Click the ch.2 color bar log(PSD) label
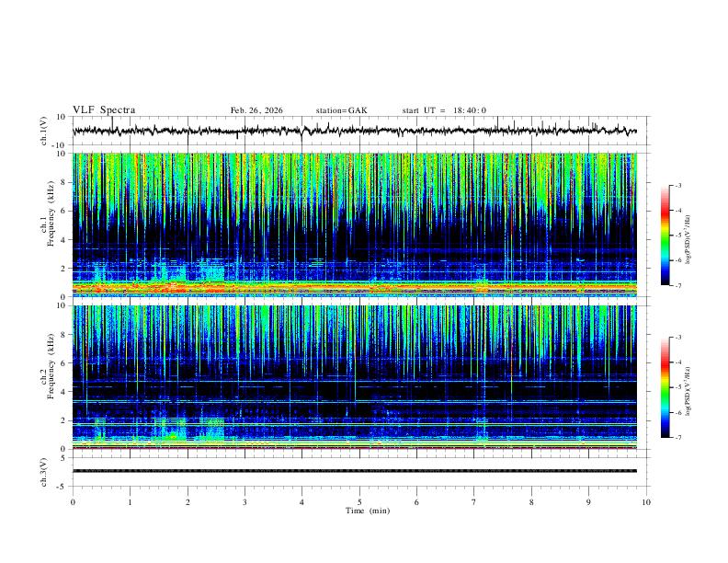Screen dimensions: 728x563 coord(688,391)
